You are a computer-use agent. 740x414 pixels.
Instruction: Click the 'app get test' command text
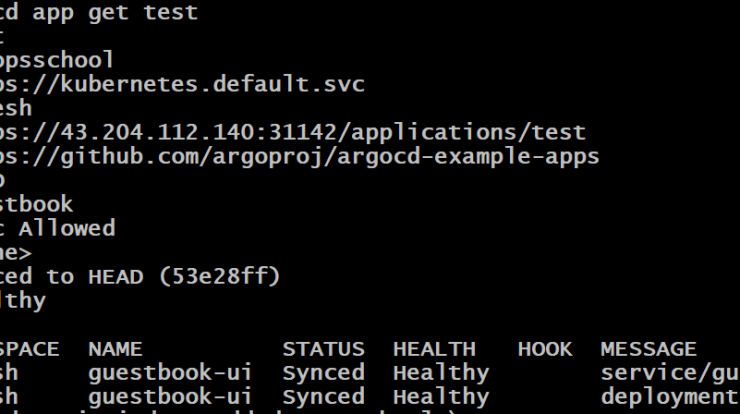click(x=115, y=13)
